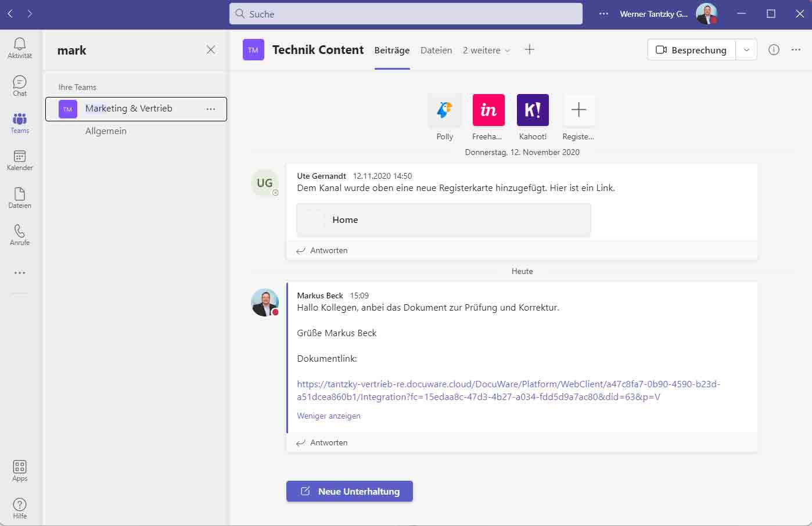Open channel more options ellipsis
Screen dimensions: 812x526
click(796, 50)
